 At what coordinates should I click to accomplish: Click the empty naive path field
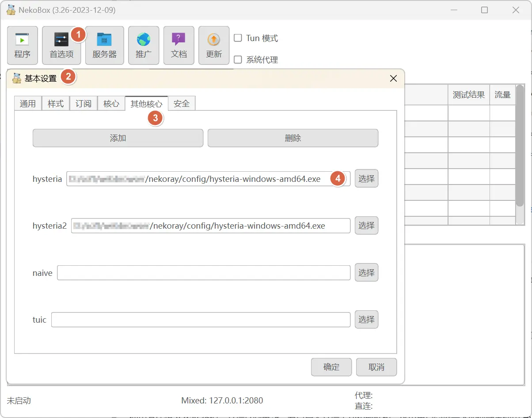(204, 273)
